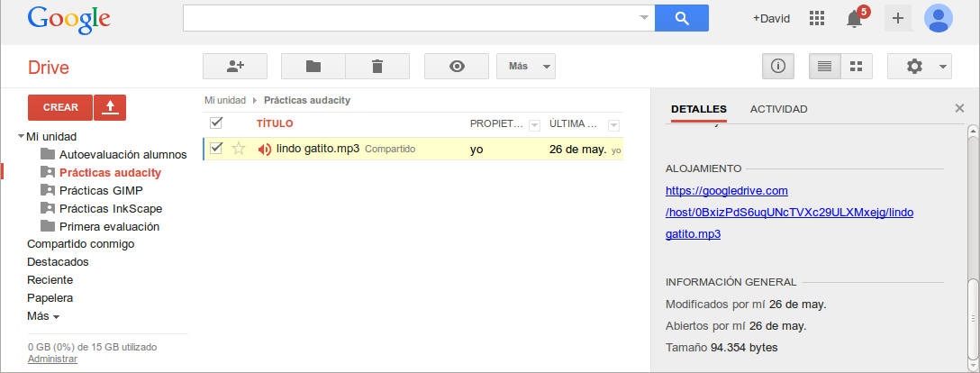Open the settings gear menu
Viewport: 980px width, 373px height.
pos(920,67)
